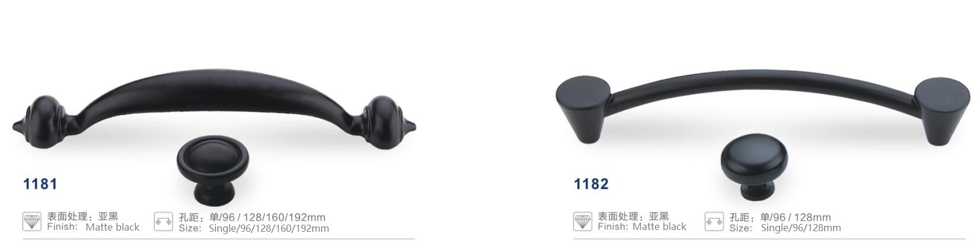The image size is (980, 249).
Task: Click the diamond finish icon under 1181
Action: [x=32, y=222]
